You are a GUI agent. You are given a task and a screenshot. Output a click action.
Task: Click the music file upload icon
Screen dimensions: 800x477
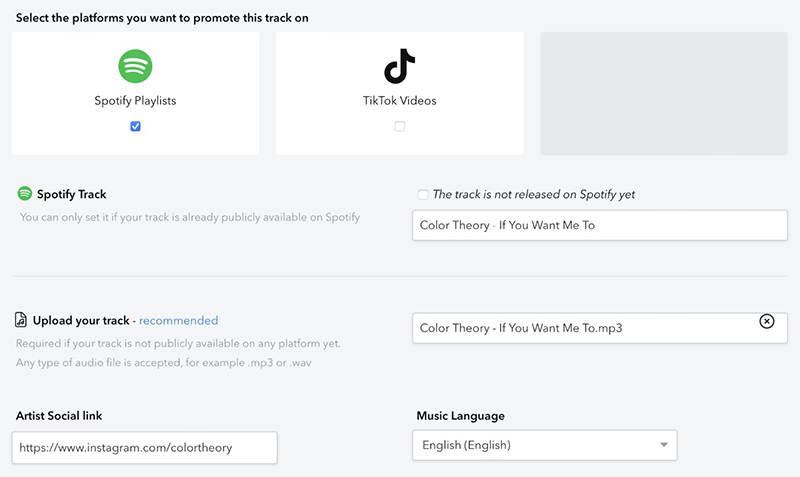pyautogui.click(x=20, y=320)
